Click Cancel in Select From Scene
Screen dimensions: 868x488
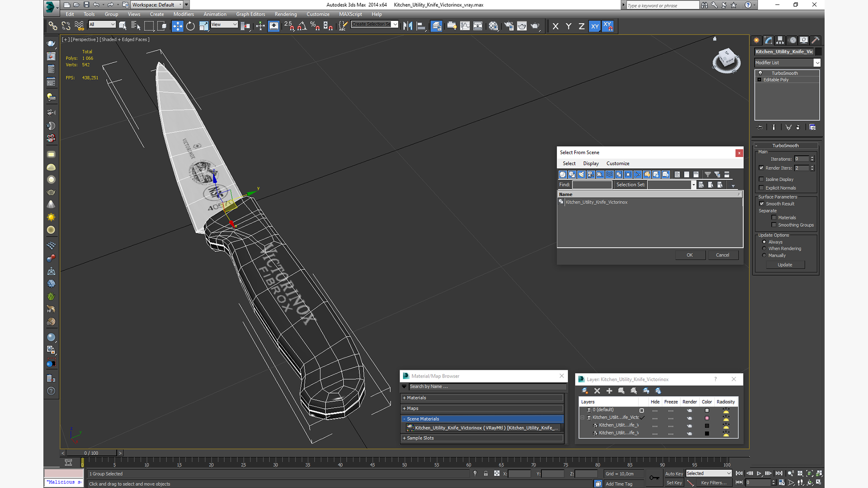pyautogui.click(x=722, y=255)
